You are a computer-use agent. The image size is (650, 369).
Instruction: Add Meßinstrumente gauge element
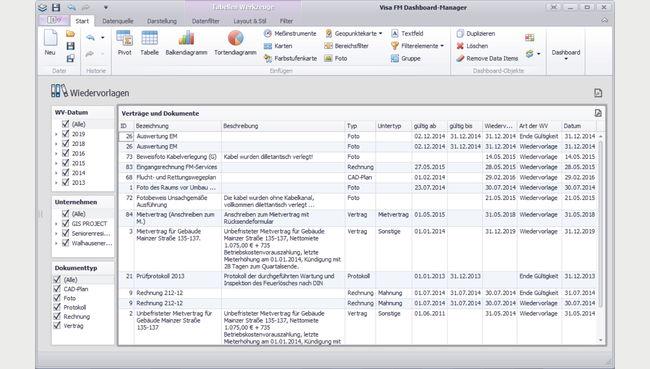pos(290,34)
